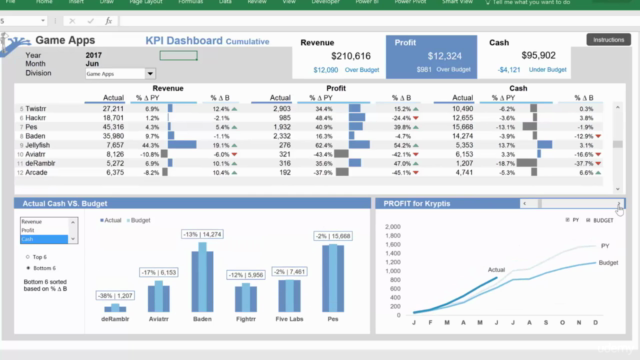Click the '$12,090' over budget revenue value
This screenshot has height=360, width=640.
[x=325, y=70]
